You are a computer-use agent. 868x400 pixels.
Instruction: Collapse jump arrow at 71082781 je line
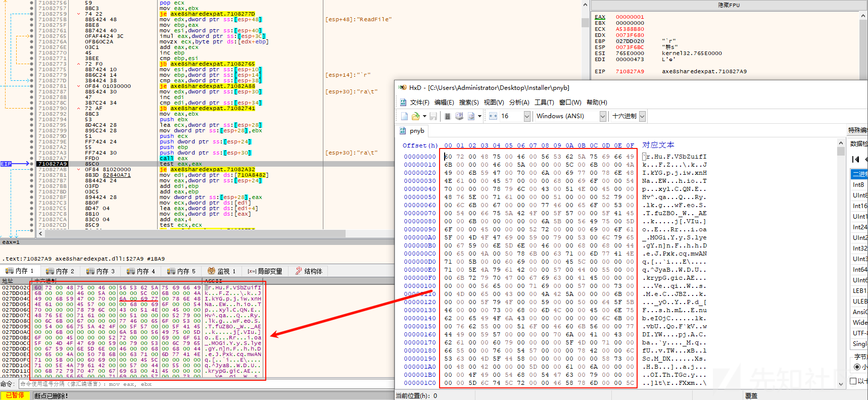[x=78, y=86]
